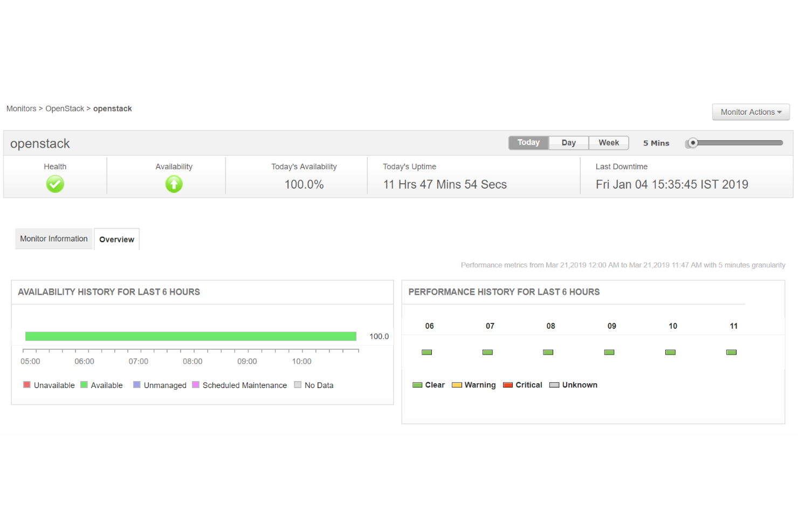Select the Overview tab

pos(116,239)
